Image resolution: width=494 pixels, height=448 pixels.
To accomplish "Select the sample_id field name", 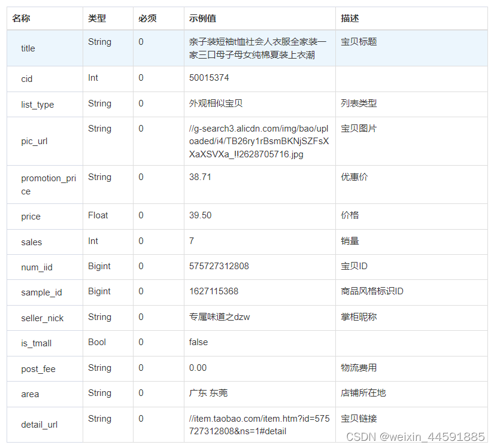I will (x=41, y=292).
